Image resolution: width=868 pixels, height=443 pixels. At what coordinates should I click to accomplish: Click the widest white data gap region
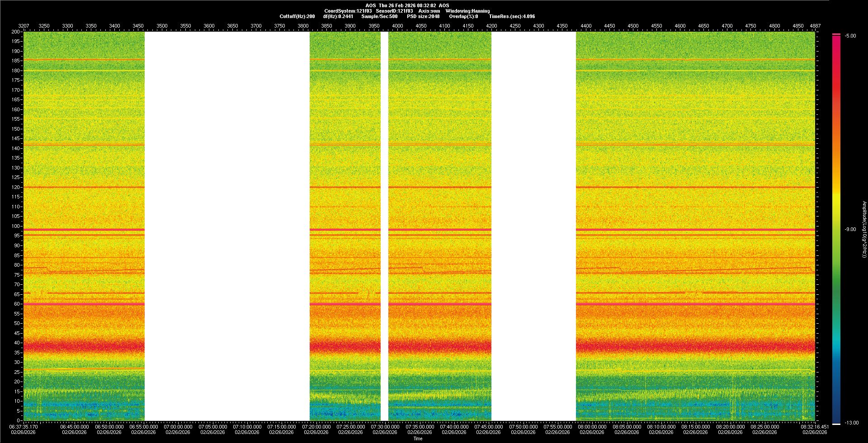tap(227, 226)
